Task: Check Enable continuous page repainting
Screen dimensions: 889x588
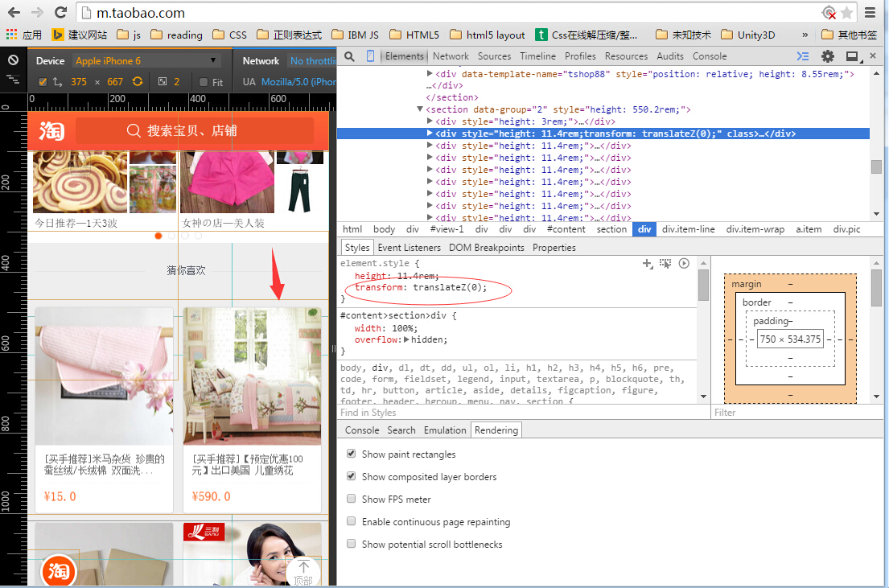Action: (351, 521)
